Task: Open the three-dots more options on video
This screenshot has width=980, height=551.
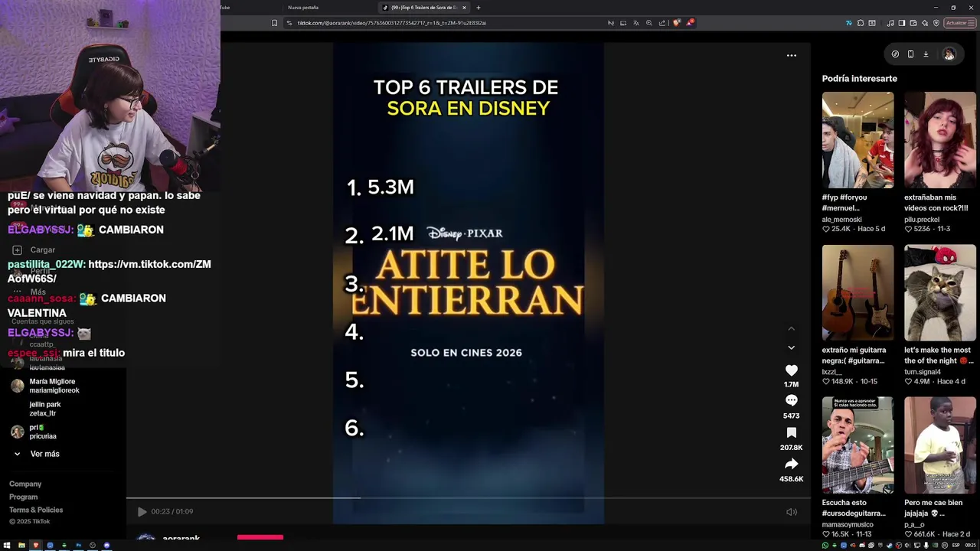Action: click(x=792, y=55)
